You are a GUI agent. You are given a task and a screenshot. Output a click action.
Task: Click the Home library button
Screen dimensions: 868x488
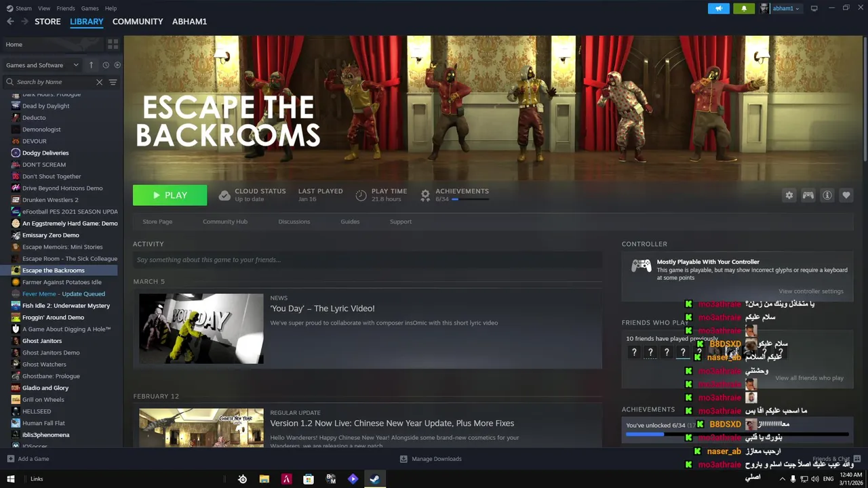(x=53, y=44)
